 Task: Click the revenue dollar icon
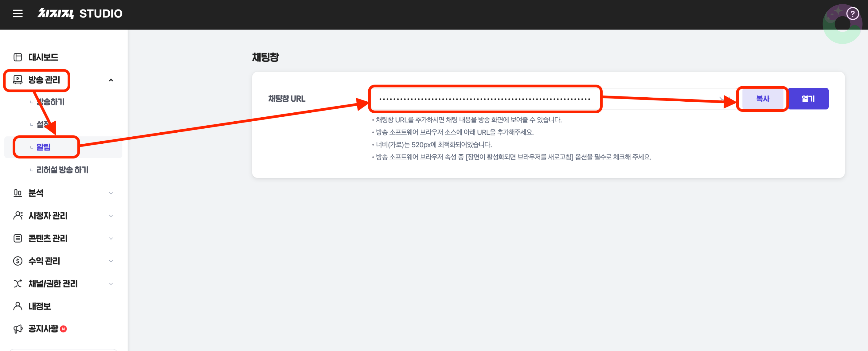coord(18,261)
